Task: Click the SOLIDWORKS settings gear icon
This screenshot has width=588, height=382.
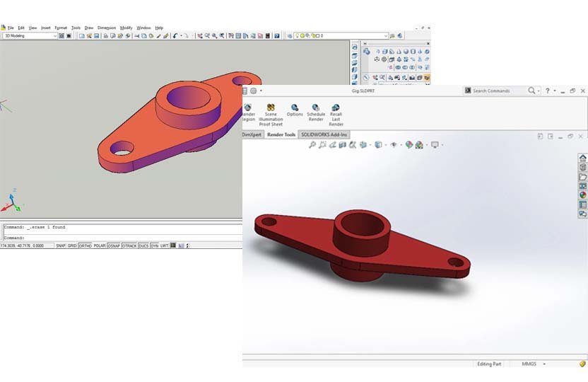Action: pos(253,91)
